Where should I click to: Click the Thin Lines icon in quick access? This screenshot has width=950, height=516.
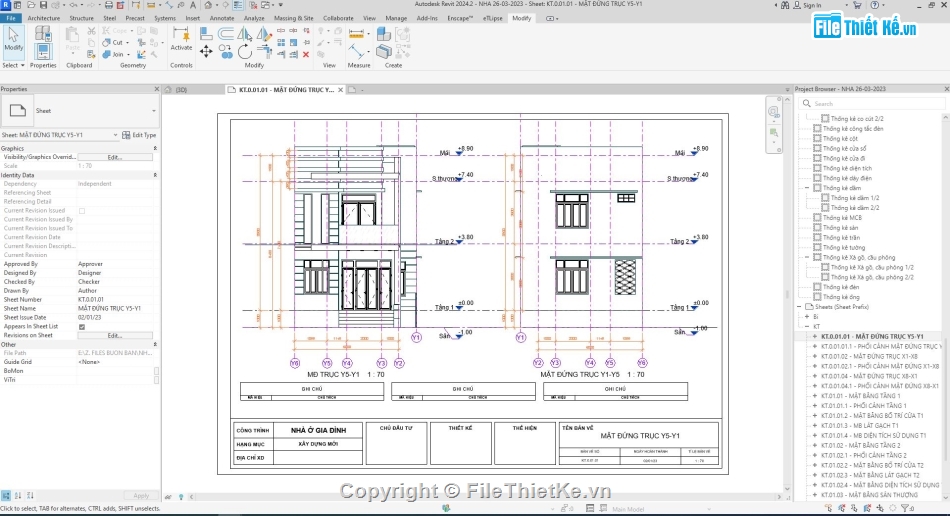238,5
